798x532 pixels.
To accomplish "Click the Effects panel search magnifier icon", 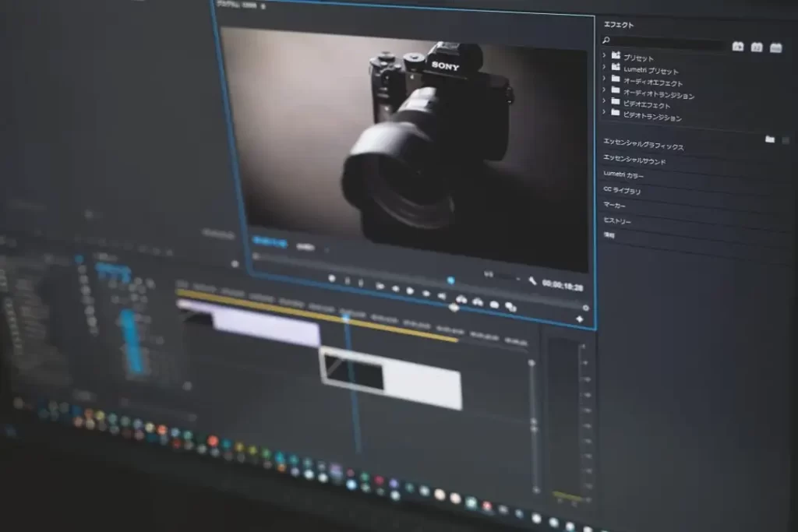I will click(606, 40).
